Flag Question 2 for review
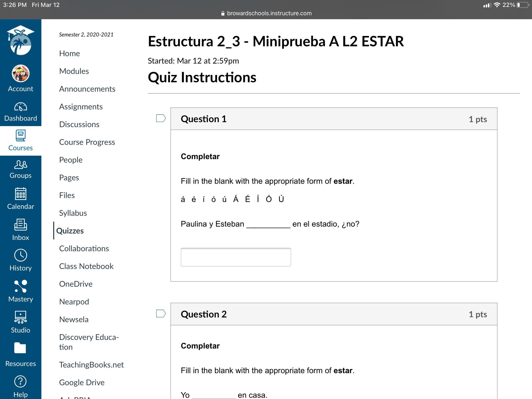 161,314
